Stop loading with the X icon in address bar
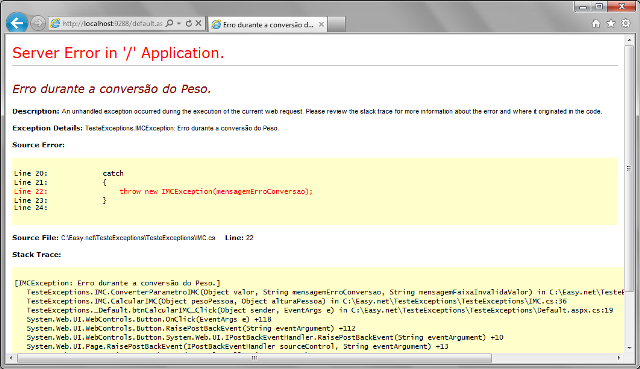640x369 pixels. (198, 24)
